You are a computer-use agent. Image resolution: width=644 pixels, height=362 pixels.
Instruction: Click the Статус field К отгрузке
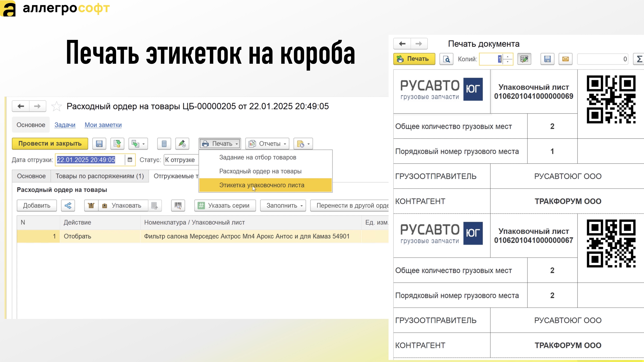pyautogui.click(x=181, y=160)
